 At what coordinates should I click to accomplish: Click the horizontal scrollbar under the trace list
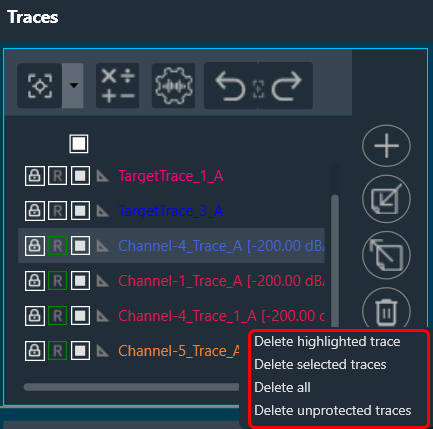131,387
